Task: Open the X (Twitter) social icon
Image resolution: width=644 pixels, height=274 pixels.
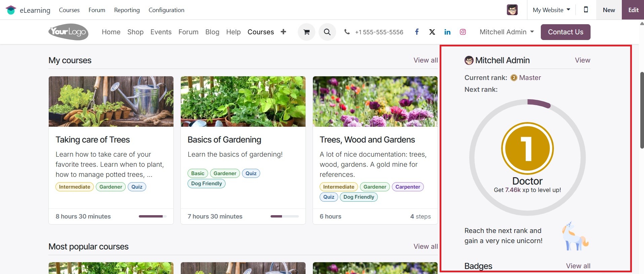Action: [x=432, y=32]
